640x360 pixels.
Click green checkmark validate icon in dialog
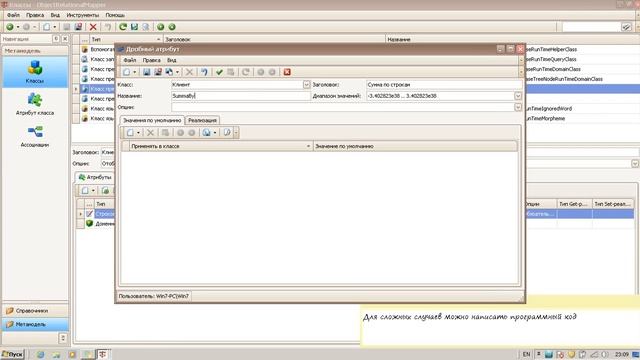tap(219, 72)
